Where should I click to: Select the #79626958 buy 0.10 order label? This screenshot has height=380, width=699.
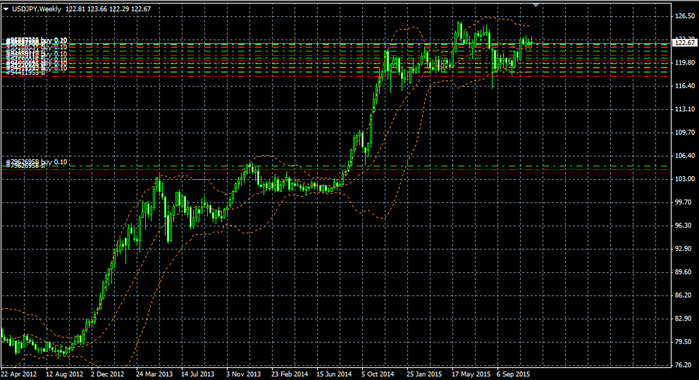click(37, 162)
